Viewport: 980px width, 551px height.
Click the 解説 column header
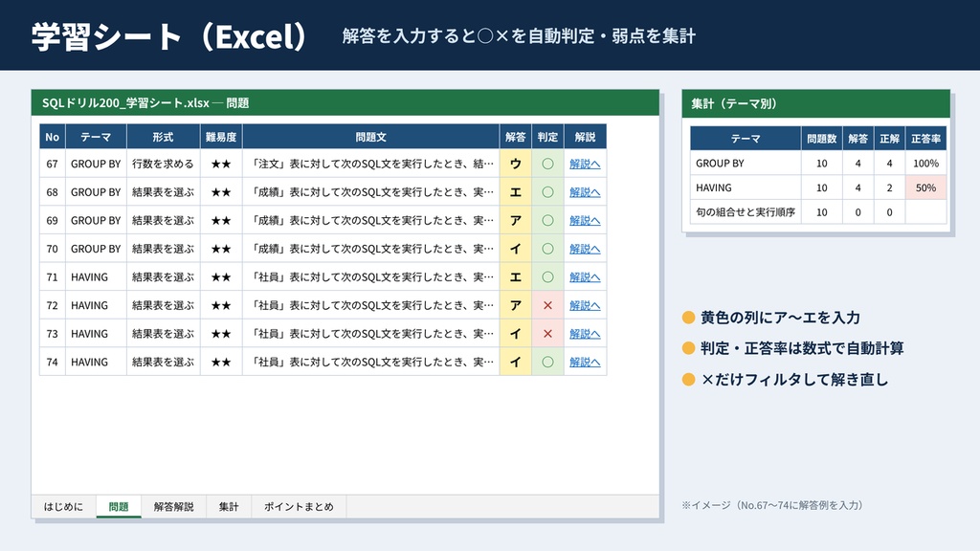(585, 137)
